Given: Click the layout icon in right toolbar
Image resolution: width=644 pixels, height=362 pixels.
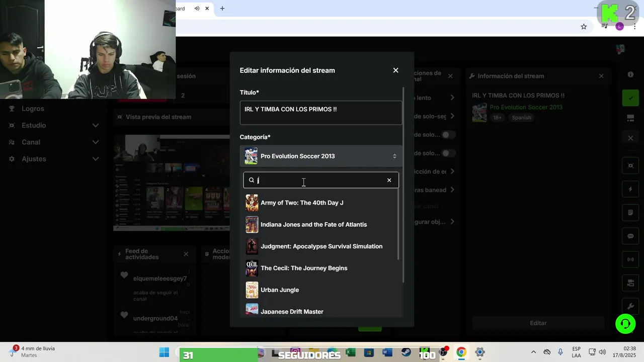Looking at the screenshot, I should (x=630, y=118).
